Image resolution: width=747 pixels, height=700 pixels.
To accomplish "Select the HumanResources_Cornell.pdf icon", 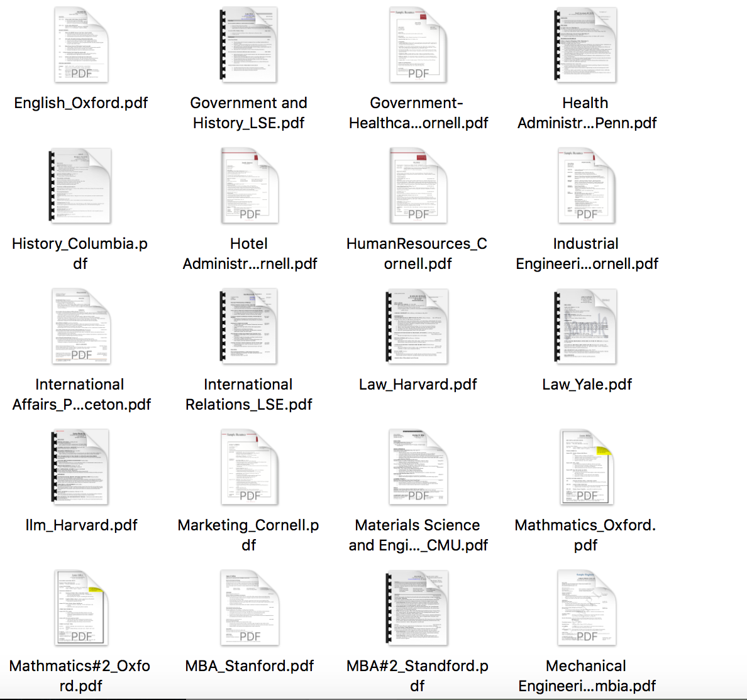I will click(418, 185).
